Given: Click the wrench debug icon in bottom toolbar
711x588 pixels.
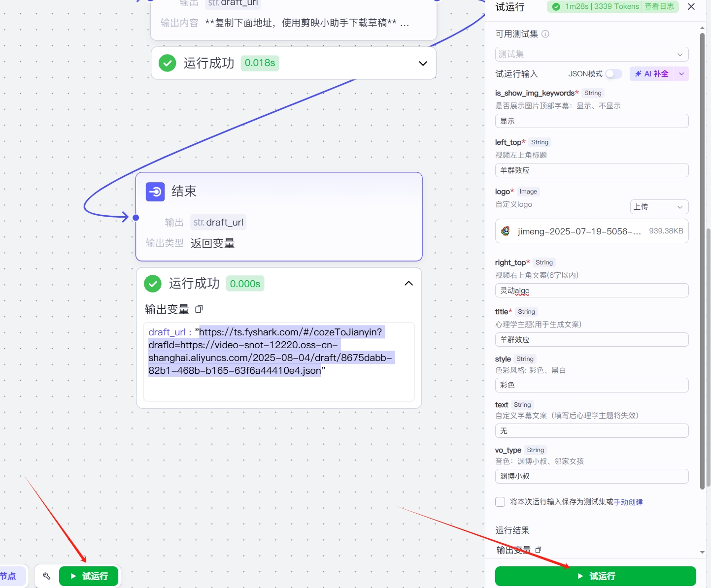Looking at the screenshot, I should (x=47, y=576).
